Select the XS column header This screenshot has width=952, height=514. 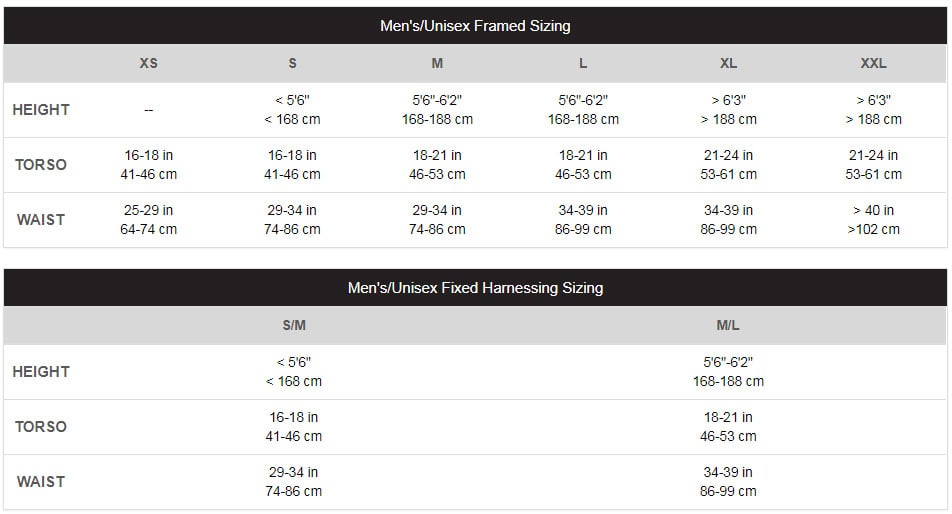click(148, 63)
